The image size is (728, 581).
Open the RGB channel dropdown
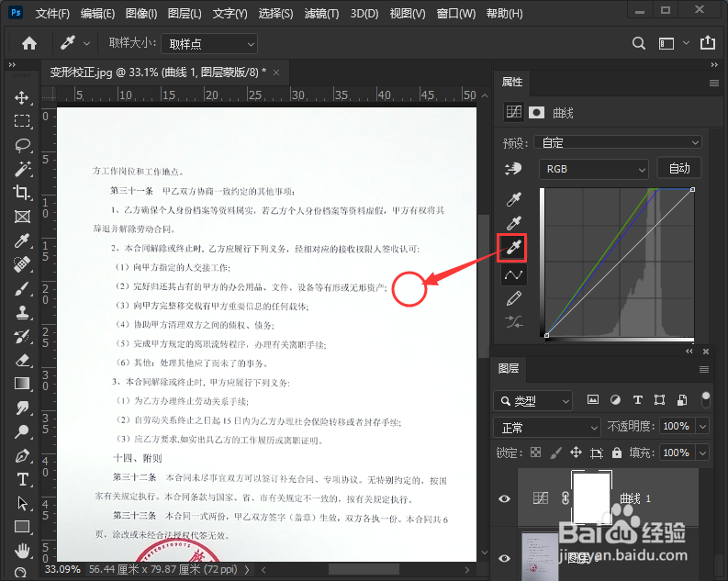coord(594,169)
